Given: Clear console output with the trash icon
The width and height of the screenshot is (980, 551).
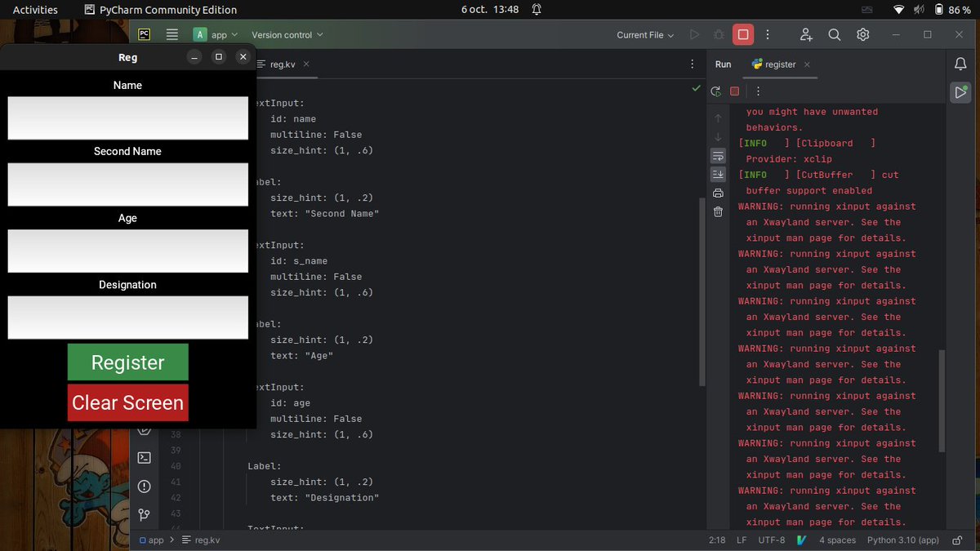Looking at the screenshot, I should point(718,212).
